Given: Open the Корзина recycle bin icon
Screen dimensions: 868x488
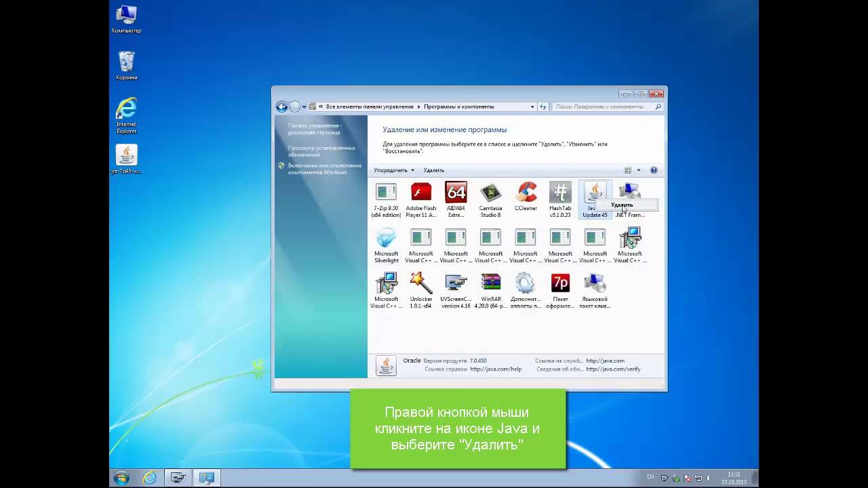Looking at the screenshot, I should pos(126,66).
